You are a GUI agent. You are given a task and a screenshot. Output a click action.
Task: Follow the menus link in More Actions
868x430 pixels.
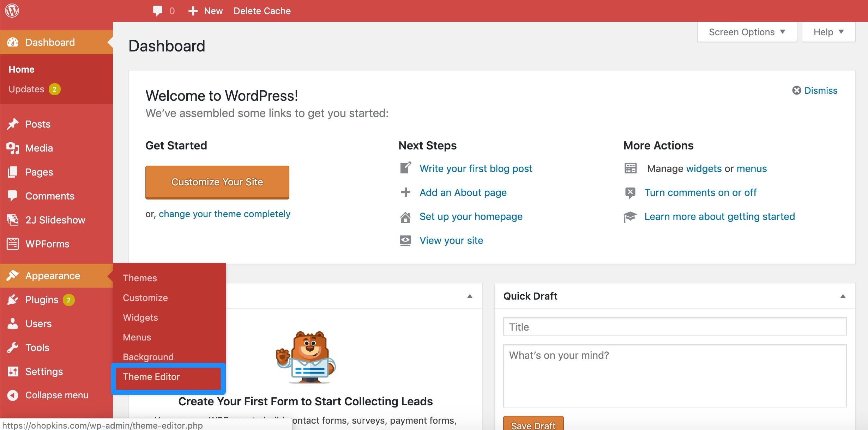coord(752,168)
